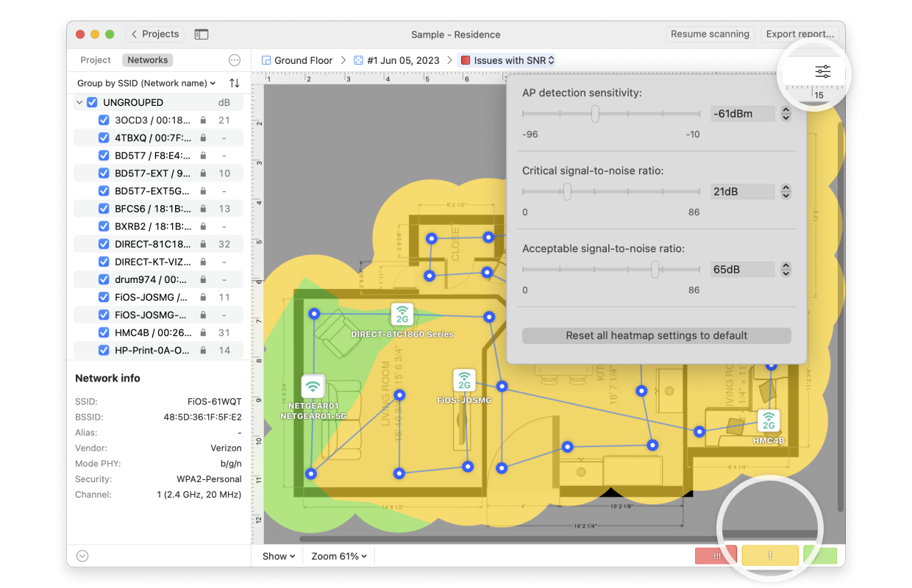
Task: Click the NETGEAR01 access point icon
Action: tap(313, 386)
